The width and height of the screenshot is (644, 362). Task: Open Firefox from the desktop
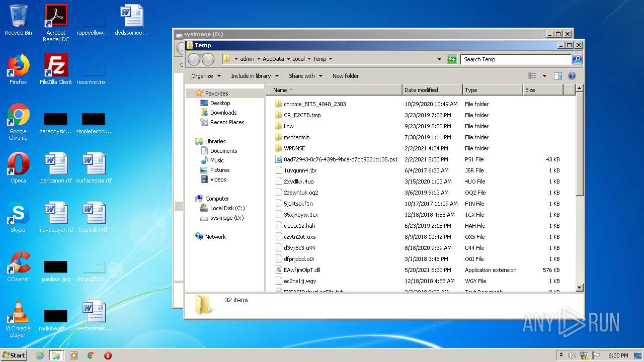point(18,69)
